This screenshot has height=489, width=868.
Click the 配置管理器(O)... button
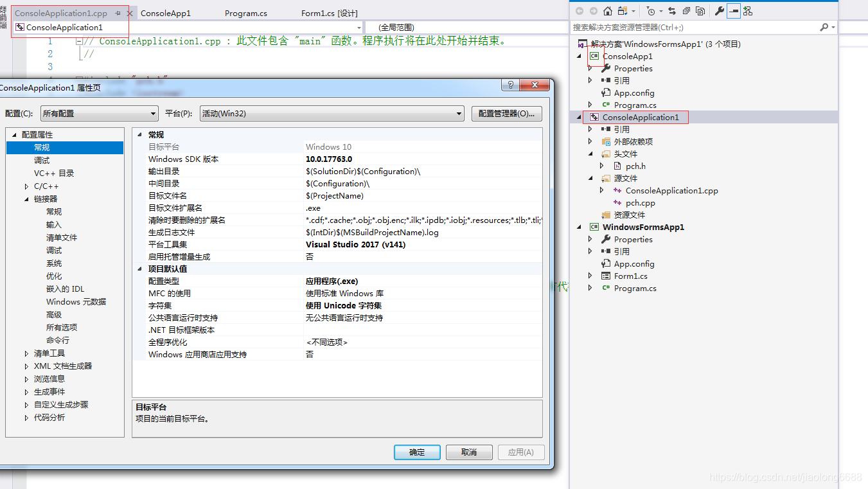(507, 113)
